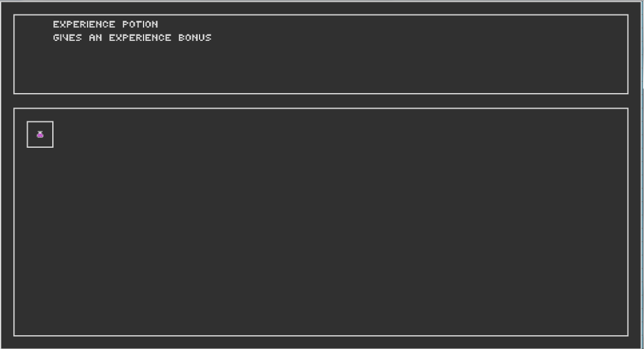The height and width of the screenshot is (349, 644).
Task: Click the bottom border of the description panel
Action: coord(321,94)
